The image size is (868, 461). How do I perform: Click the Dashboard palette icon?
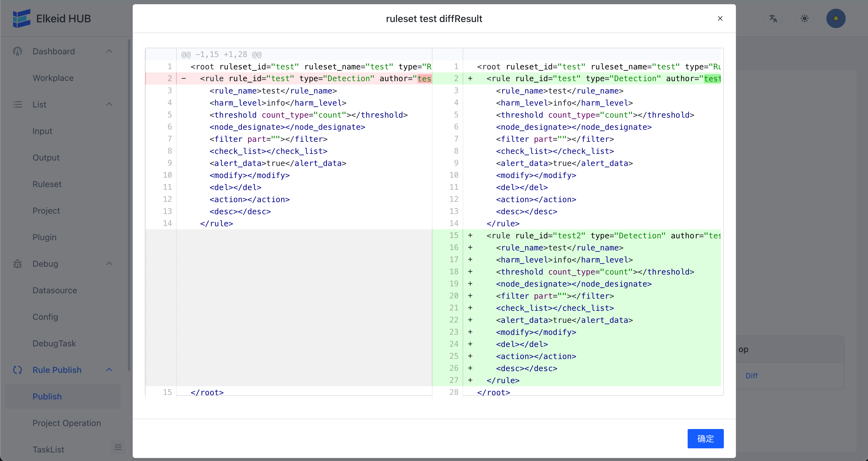[17, 51]
